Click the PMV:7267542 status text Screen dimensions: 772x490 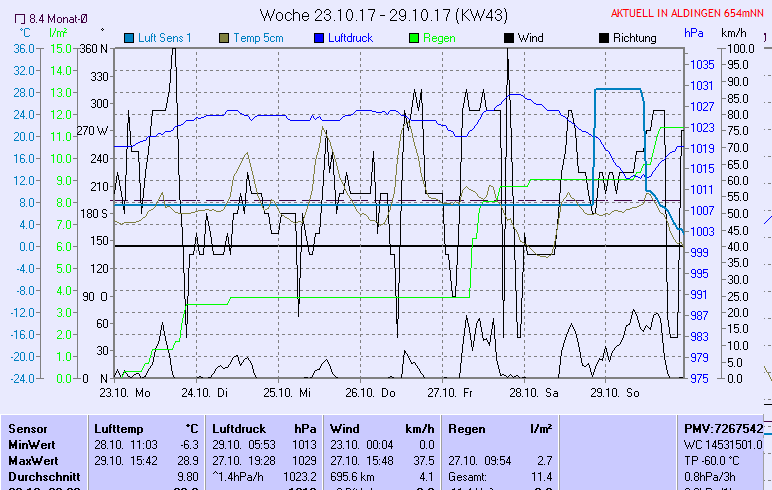pos(722,428)
